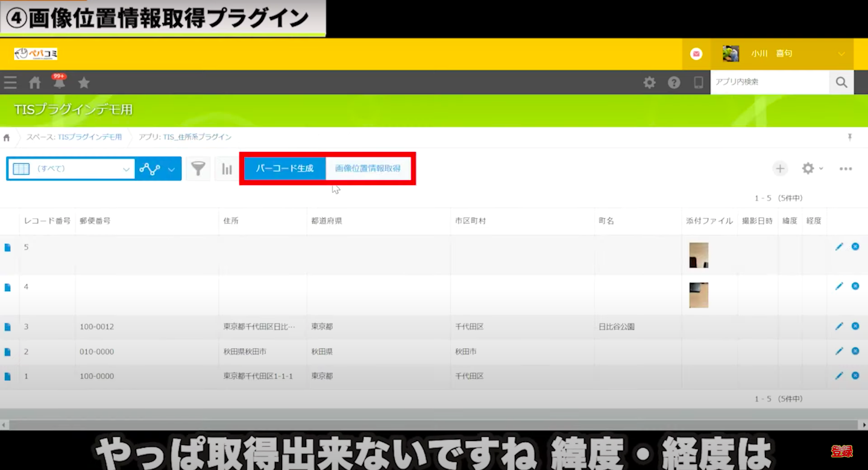This screenshot has height=470, width=868.
Task: Go to the portal home icon
Action: [x=35, y=83]
